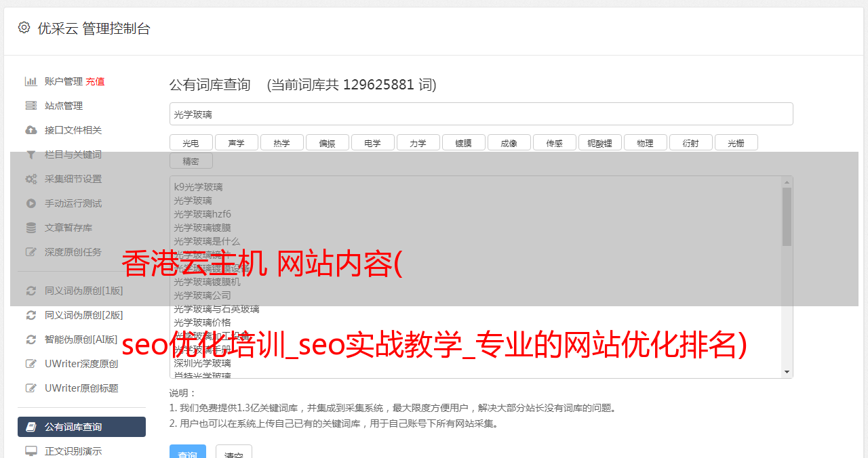
Task: Click the refresh icon beside 同义词伪原创[2版]
Action: 31,315
